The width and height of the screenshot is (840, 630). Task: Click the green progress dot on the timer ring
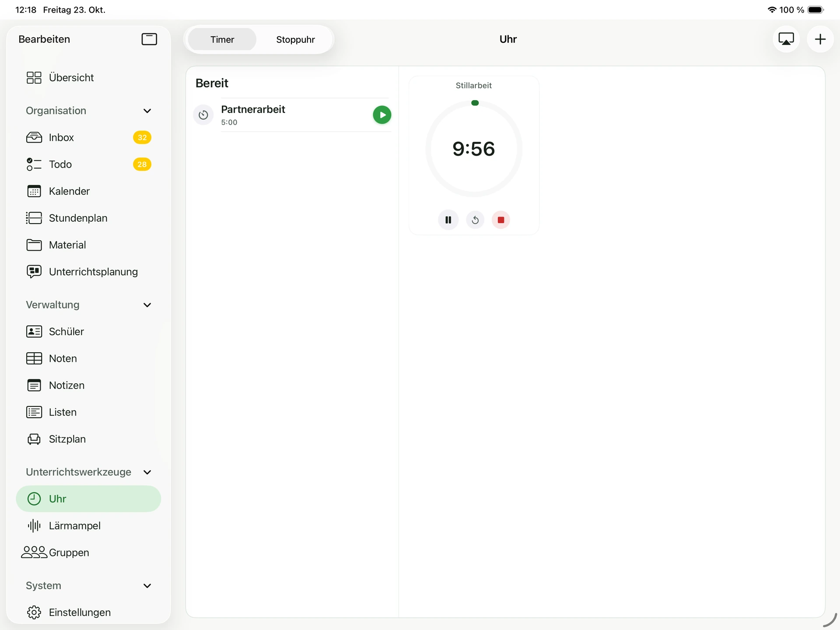coord(475,103)
